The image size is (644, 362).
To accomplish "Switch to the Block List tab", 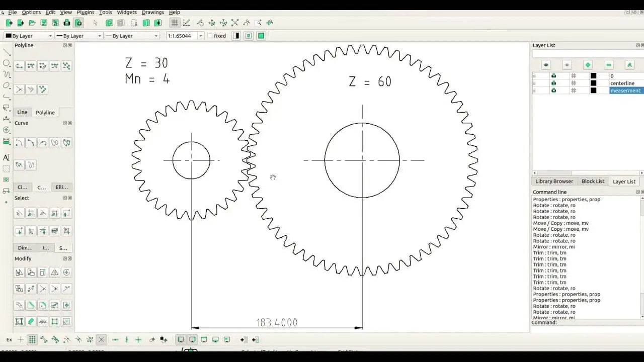I will 593,181.
